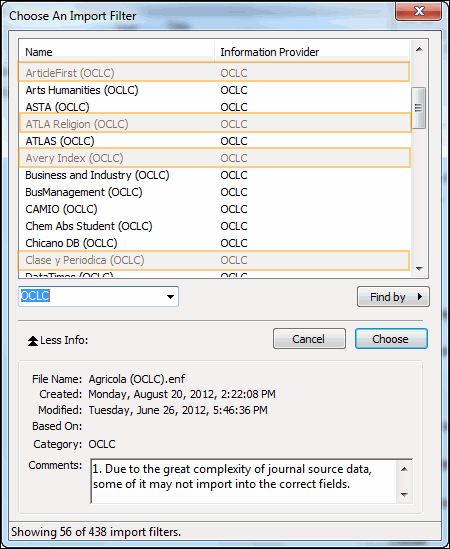Click file name Agricola (OCLC).enf text

click(137, 379)
